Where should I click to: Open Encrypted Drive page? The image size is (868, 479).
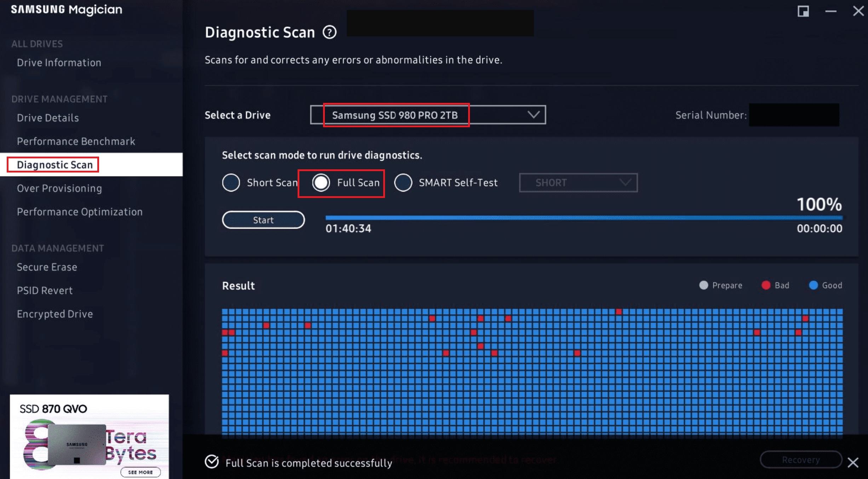coord(55,314)
